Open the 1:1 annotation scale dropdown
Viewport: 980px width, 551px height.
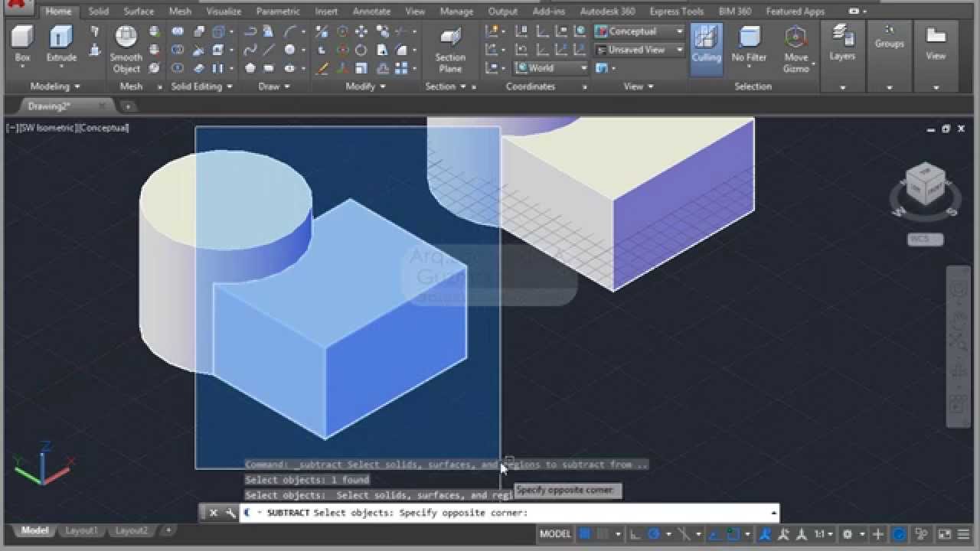824,533
